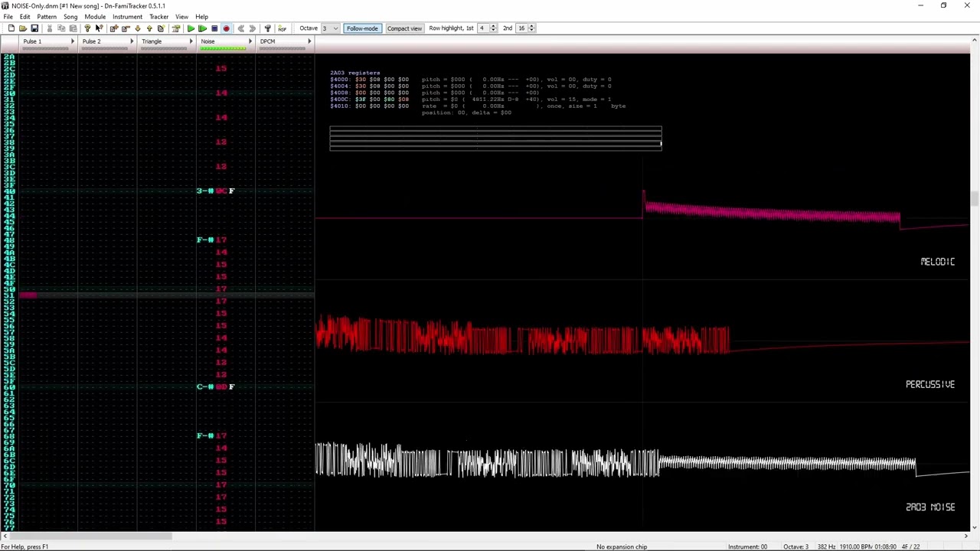This screenshot has width=980, height=551.
Task: Open the Module menu
Action: (95, 16)
